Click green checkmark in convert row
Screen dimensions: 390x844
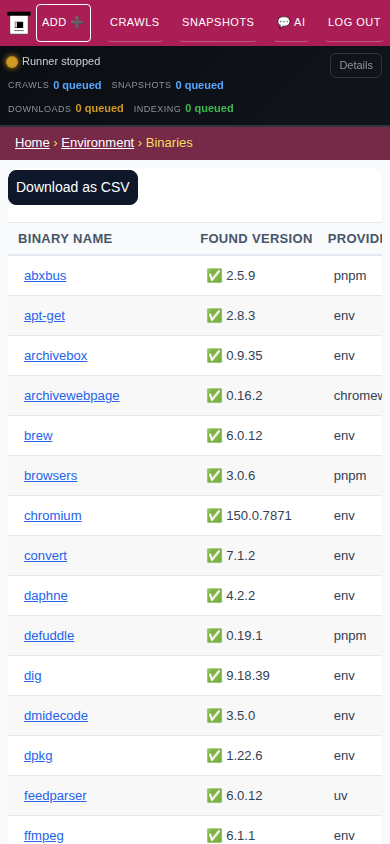pos(214,555)
